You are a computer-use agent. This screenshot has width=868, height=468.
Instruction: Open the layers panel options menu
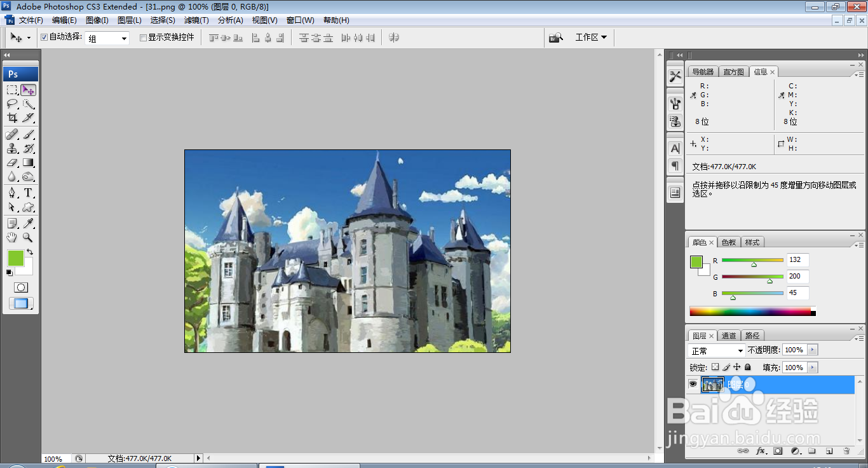[x=858, y=338]
